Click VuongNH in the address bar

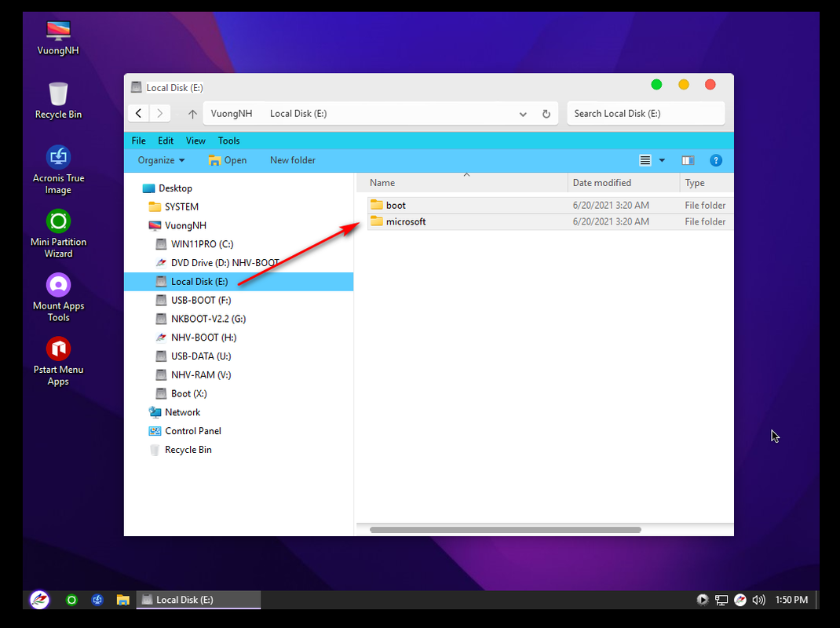click(232, 114)
